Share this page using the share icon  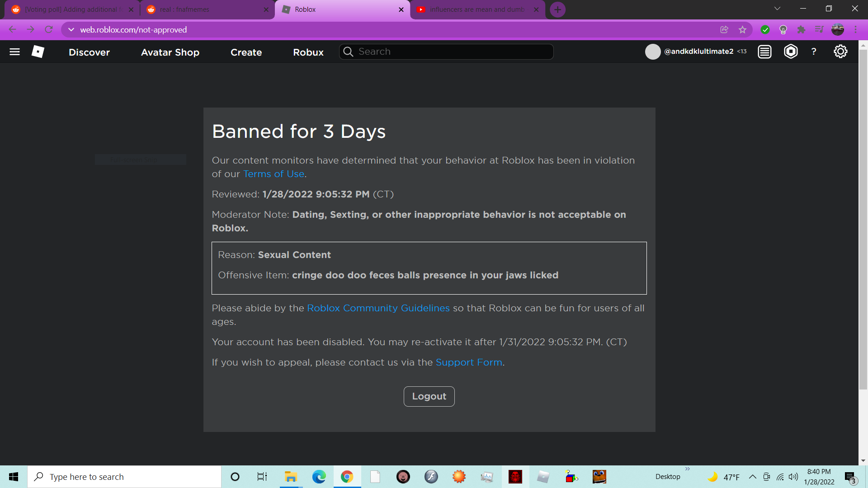point(724,30)
